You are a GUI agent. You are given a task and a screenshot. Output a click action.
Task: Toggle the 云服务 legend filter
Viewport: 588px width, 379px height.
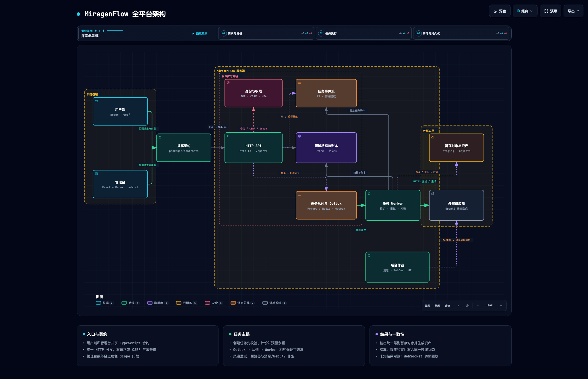[187, 303]
